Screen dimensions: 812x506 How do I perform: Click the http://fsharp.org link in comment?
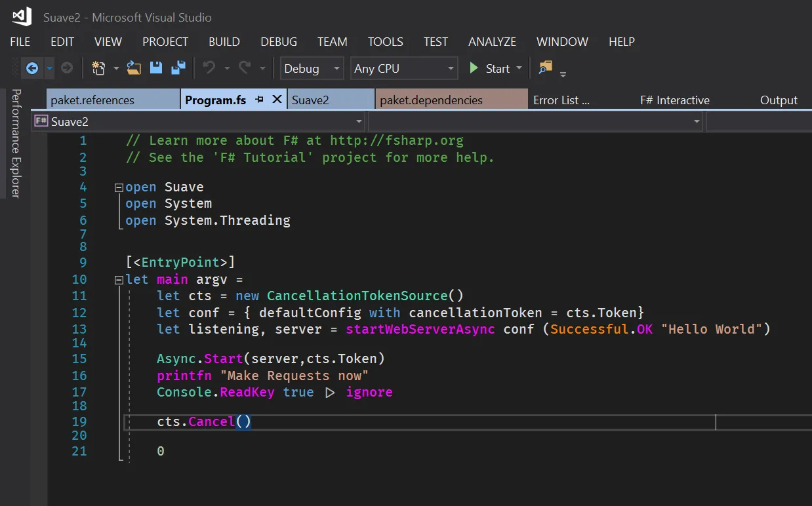pos(397,140)
